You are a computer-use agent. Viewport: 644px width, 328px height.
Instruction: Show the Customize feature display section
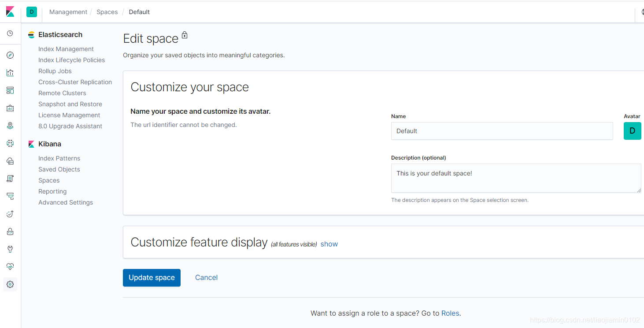(x=329, y=244)
